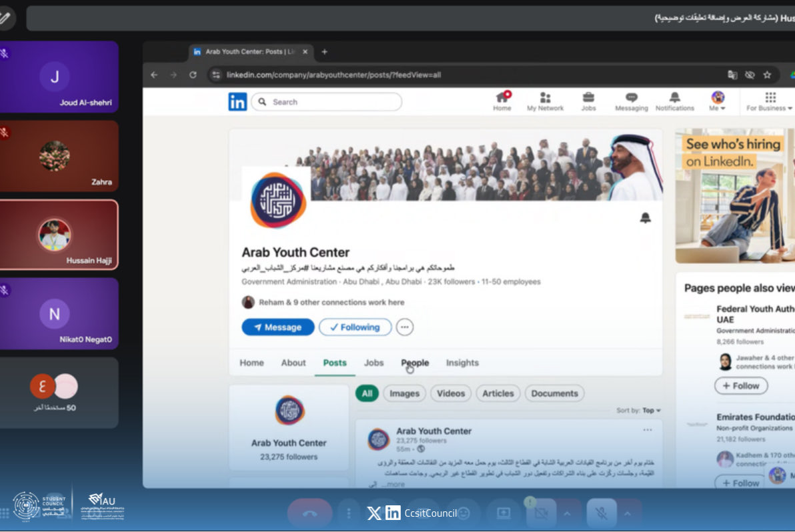Open My Network in LinkedIn nav

[545, 101]
